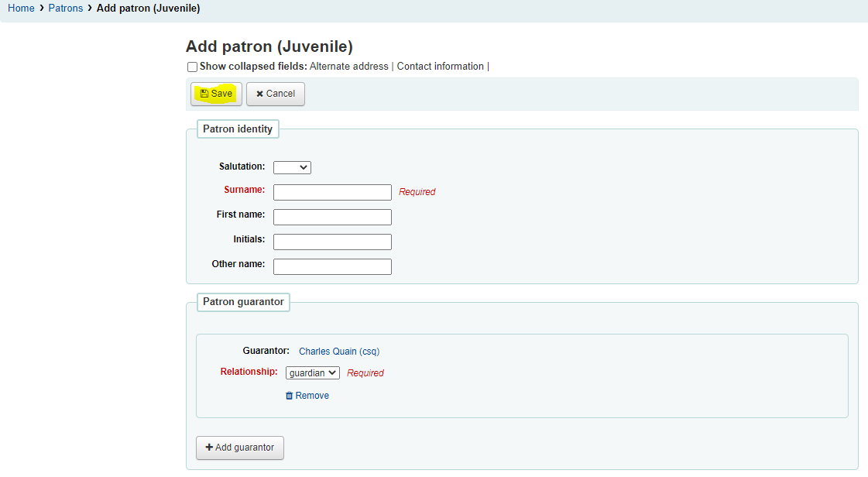This screenshot has width=868, height=477.
Task: Click into the Initials field
Action: [332, 242]
